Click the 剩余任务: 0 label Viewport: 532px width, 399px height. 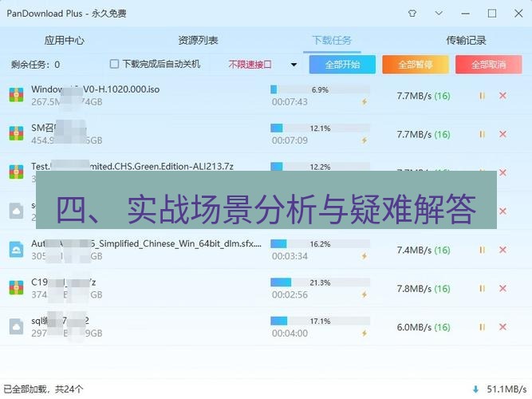[x=35, y=65]
